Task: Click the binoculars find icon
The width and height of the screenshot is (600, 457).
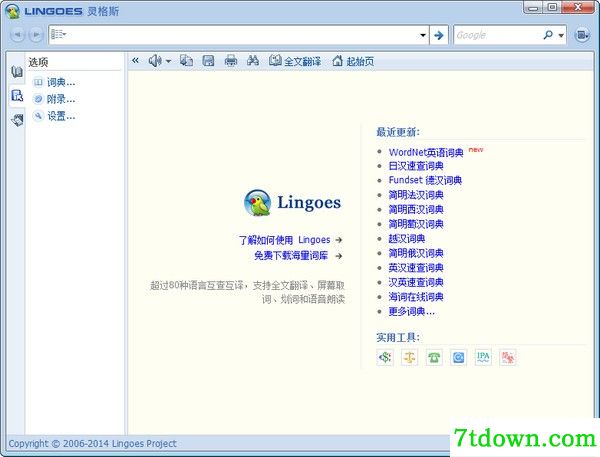Action: [253, 60]
